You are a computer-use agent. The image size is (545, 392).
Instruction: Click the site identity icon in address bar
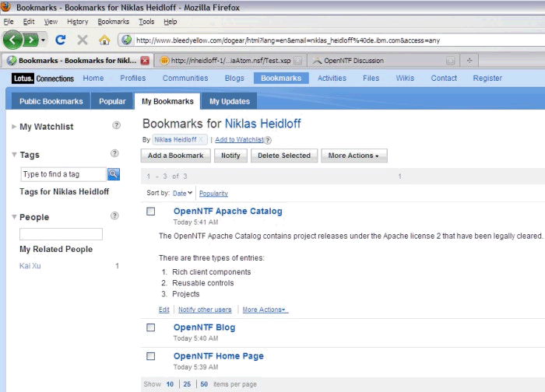coord(126,40)
